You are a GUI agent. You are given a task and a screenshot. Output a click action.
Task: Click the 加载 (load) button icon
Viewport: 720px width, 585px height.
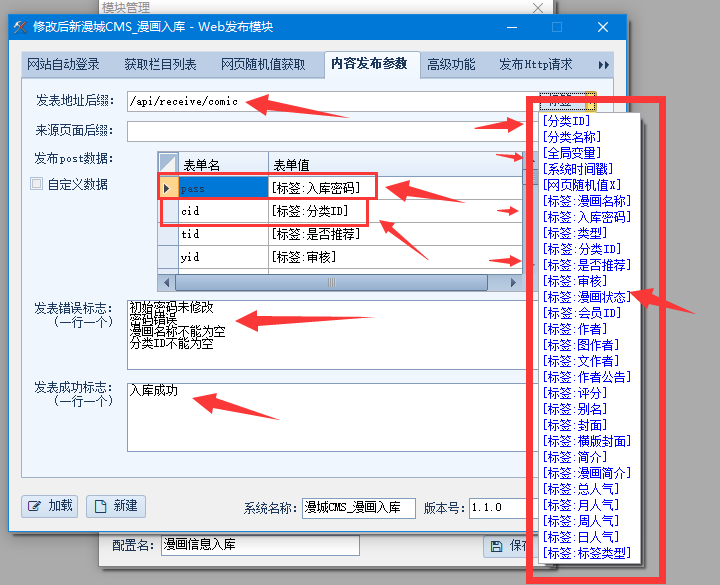click(36, 506)
